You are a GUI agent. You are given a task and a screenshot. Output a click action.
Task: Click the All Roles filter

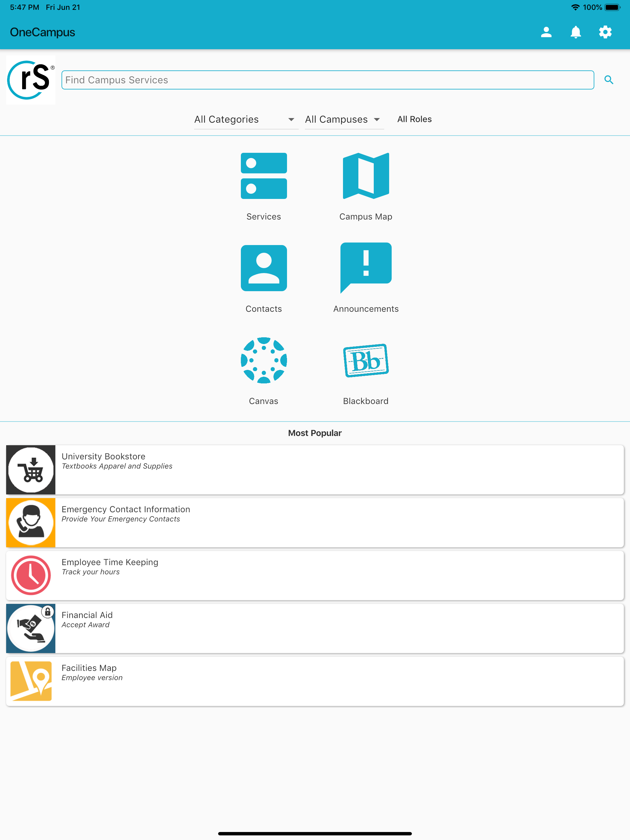pyautogui.click(x=415, y=119)
